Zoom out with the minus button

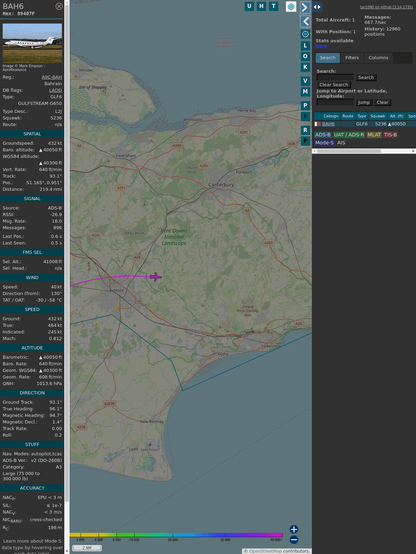tap(294, 540)
